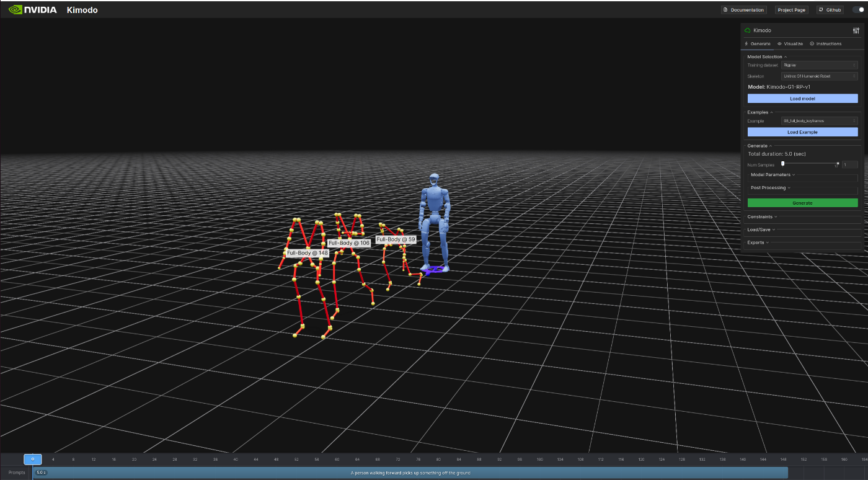Open the panel settings sliders icon

pos(856,30)
